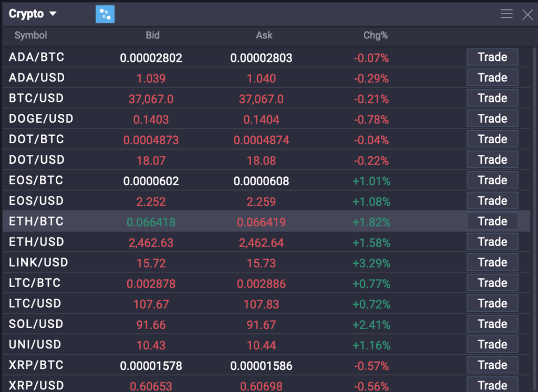Open the Crypto watchlist dropdown

pos(33,14)
